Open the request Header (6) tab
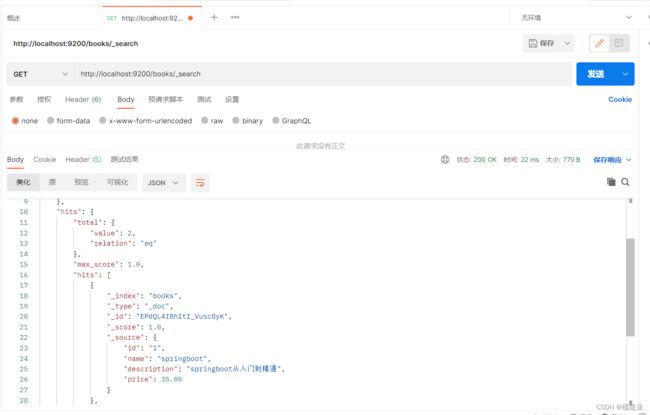 (x=83, y=100)
